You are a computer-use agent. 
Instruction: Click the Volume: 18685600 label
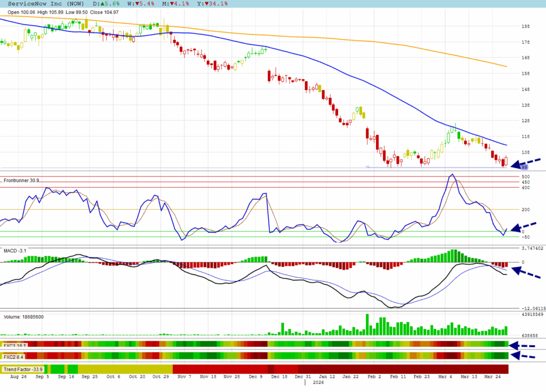click(24, 317)
